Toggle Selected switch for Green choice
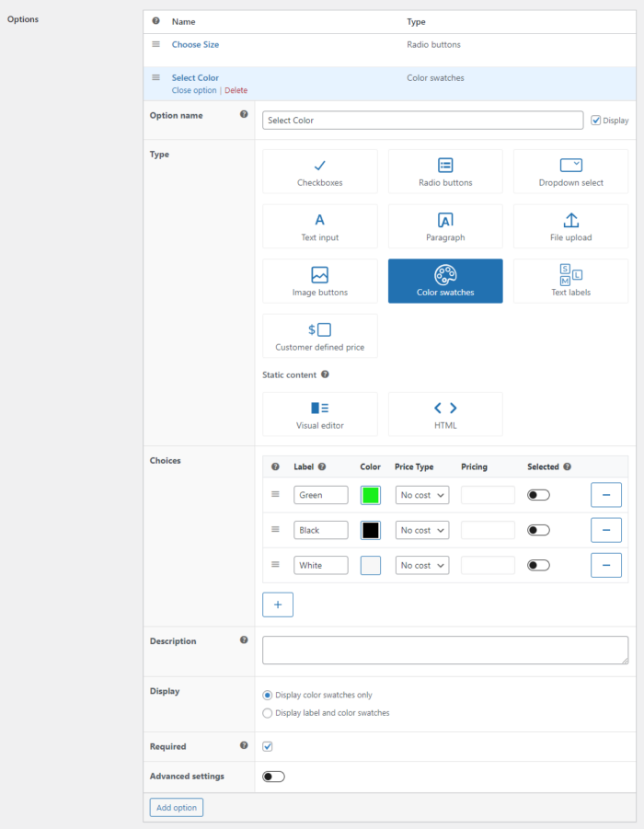This screenshot has width=644, height=829. coord(538,495)
